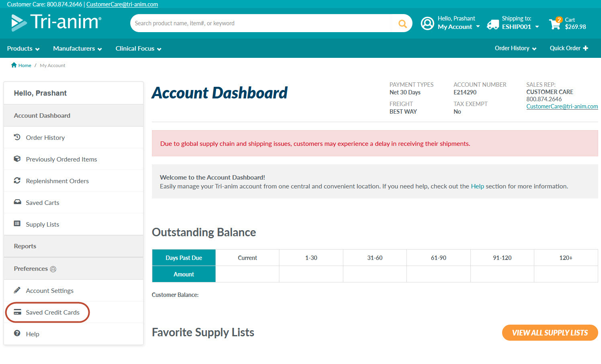The height and width of the screenshot is (364, 601).
Task: Click the Home breadcrumb link
Action: point(25,65)
